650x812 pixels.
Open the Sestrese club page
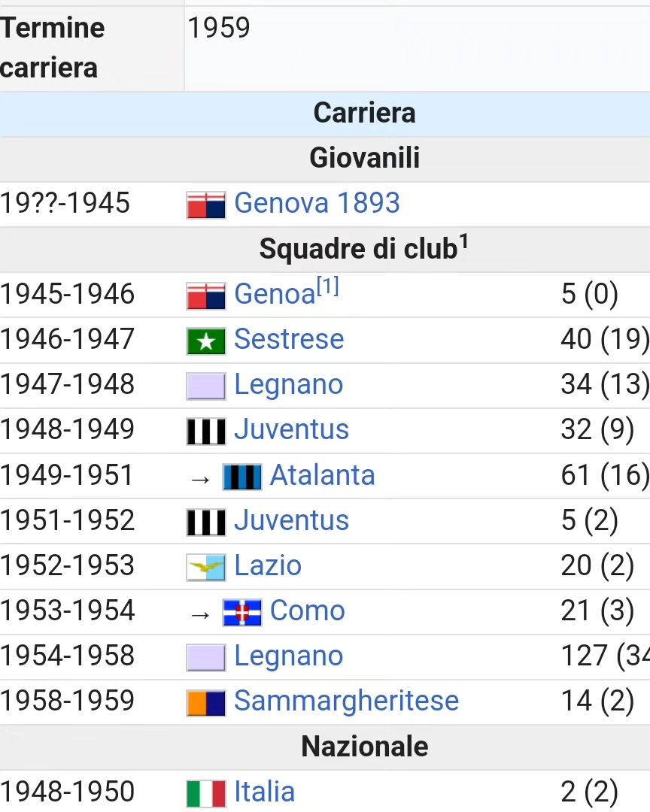289,339
